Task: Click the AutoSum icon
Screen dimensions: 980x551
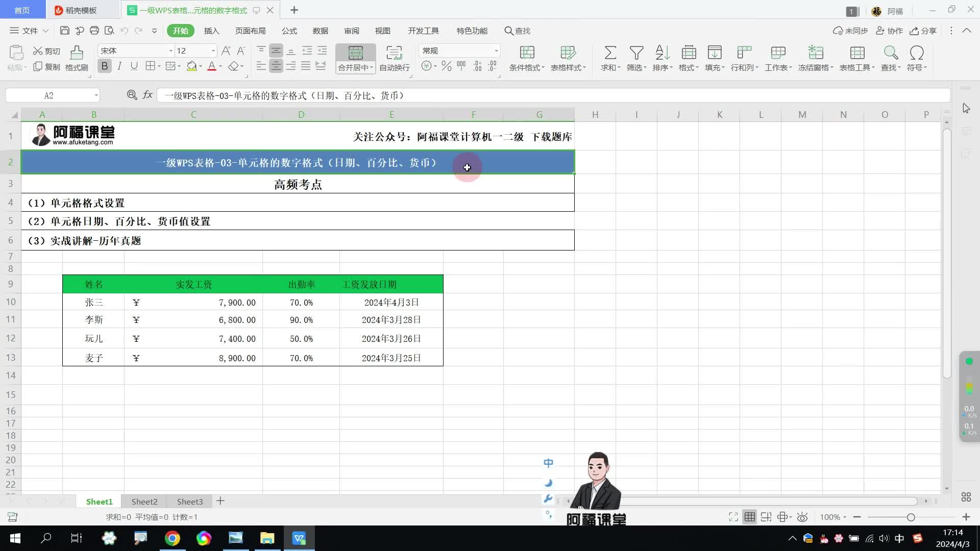Action: [x=610, y=53]
